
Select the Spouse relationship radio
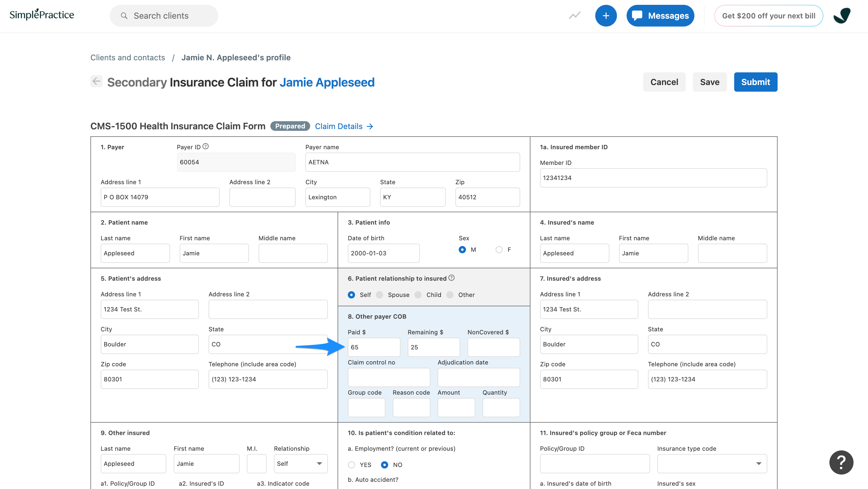pos(379,295)
